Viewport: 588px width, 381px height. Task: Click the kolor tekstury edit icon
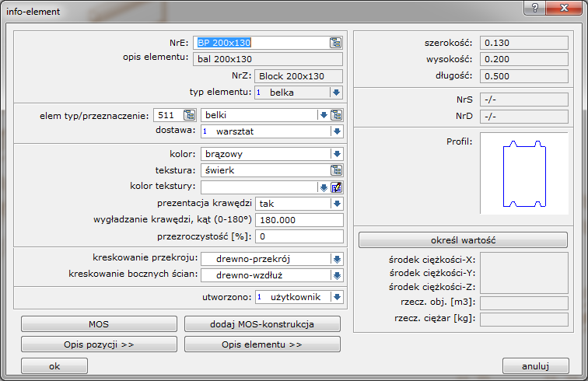tap(336, 187)
